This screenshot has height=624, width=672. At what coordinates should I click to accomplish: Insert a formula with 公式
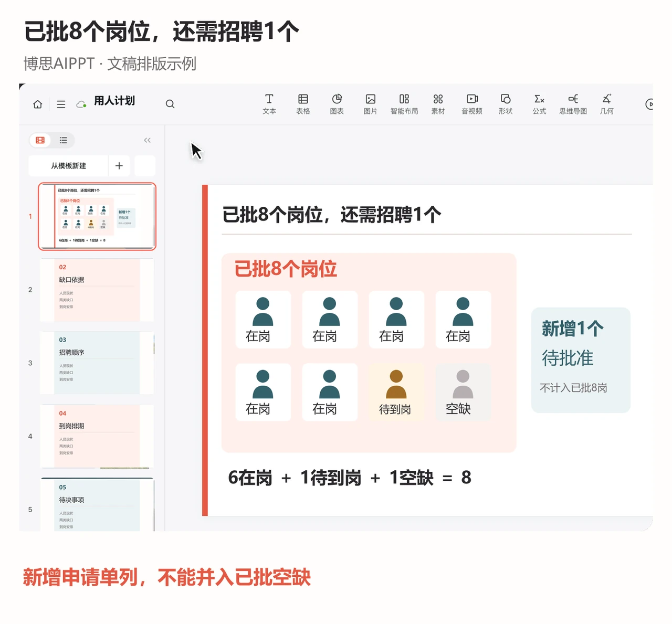[x=539, y=104]
